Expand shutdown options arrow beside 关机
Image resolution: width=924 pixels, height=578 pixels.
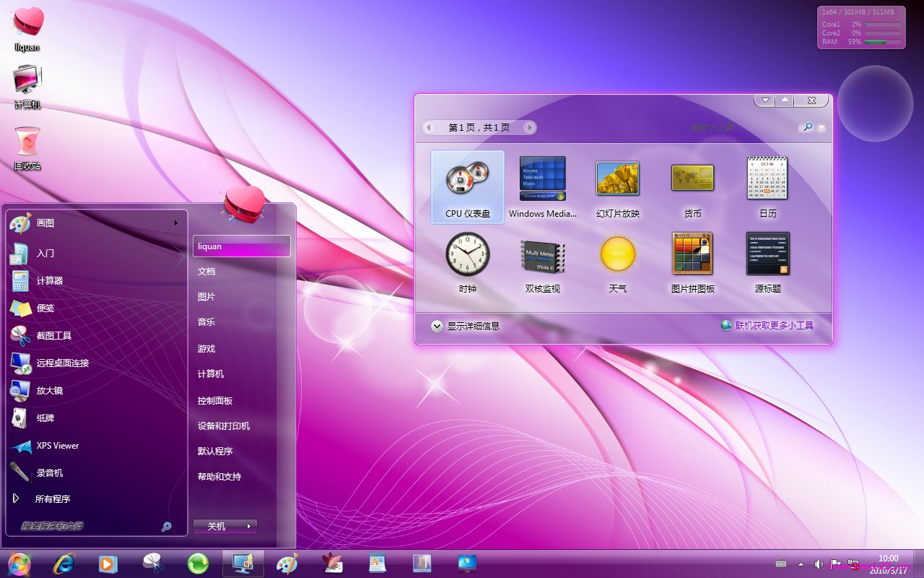[249, 527]
